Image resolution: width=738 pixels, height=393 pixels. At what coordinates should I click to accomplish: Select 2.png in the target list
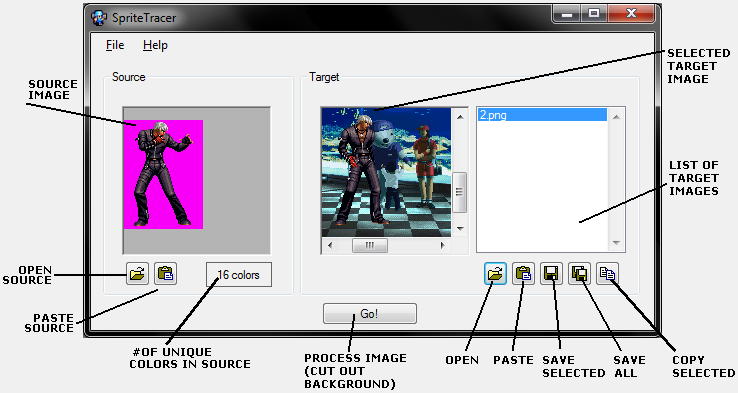coord(542,115)
